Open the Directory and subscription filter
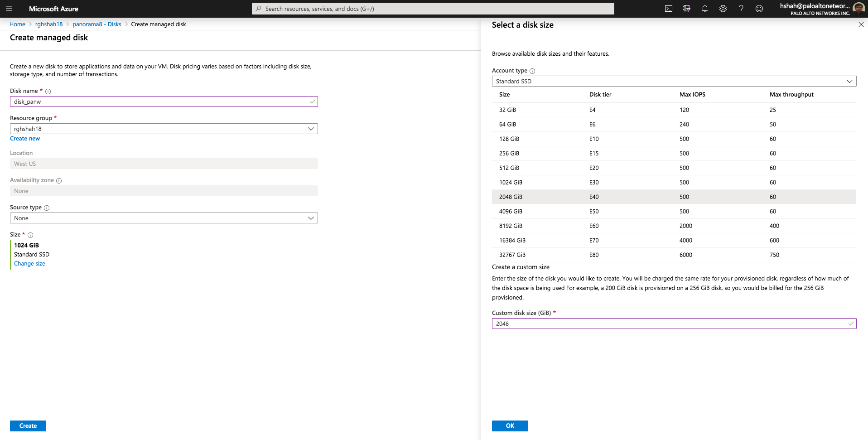This screenshot has height=440, width=868. tap(686, 9)
